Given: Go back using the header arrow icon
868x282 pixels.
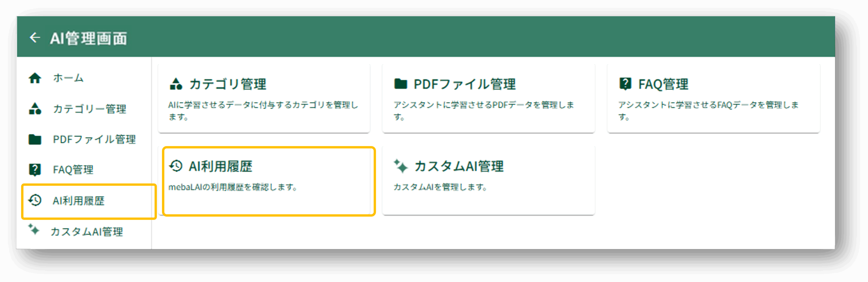Looking at the screenshot, I should 35,38.
